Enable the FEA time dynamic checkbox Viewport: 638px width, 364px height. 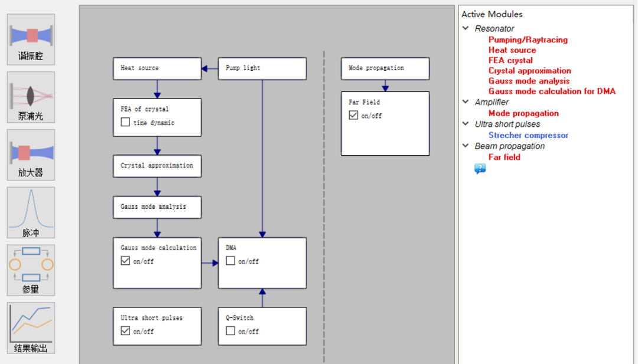point(125,123)
